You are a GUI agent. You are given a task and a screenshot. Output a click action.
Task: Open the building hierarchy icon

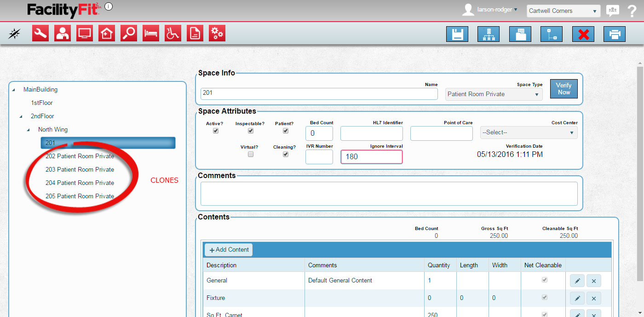coord(489,35)
